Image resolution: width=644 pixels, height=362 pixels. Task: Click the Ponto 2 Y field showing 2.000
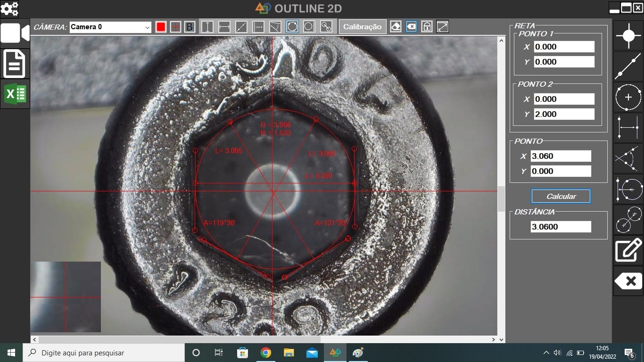point(564,114)
